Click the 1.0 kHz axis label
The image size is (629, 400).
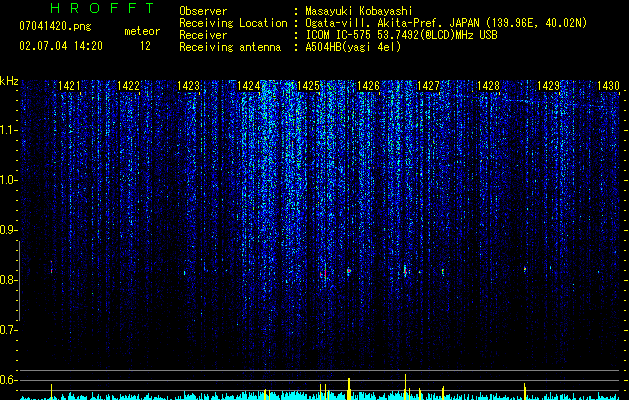(x=8, y=180)
